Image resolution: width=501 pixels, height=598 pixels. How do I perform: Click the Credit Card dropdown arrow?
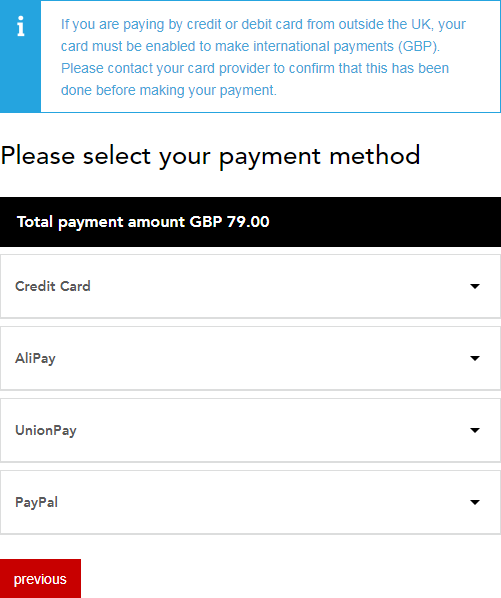(x=475, y=286)
